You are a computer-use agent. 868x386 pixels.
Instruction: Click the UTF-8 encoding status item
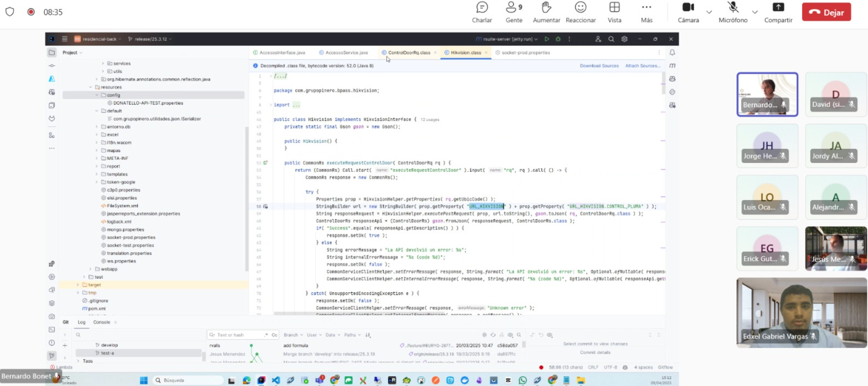(610, 367)
